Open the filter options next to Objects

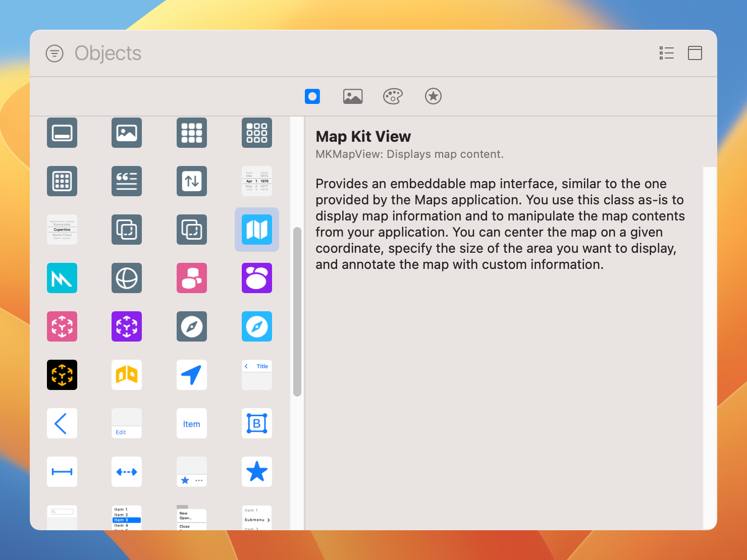tap(55, 53)
